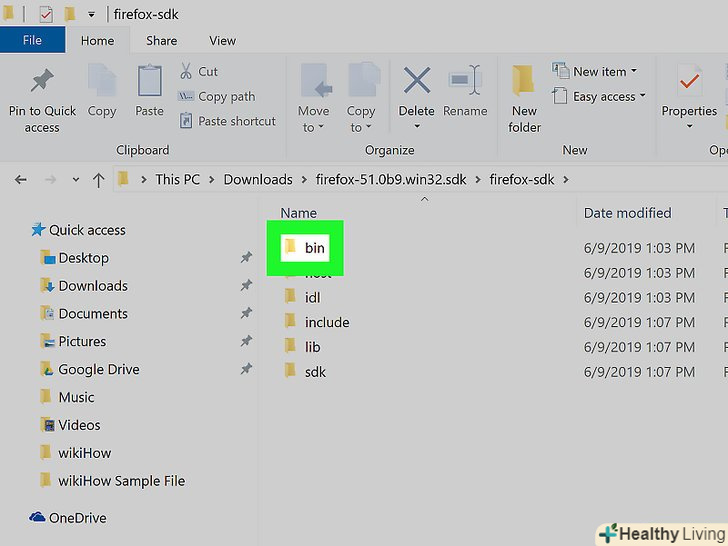
Task: Open Downloads in navigation pane
Action: (x=84, y=286)
